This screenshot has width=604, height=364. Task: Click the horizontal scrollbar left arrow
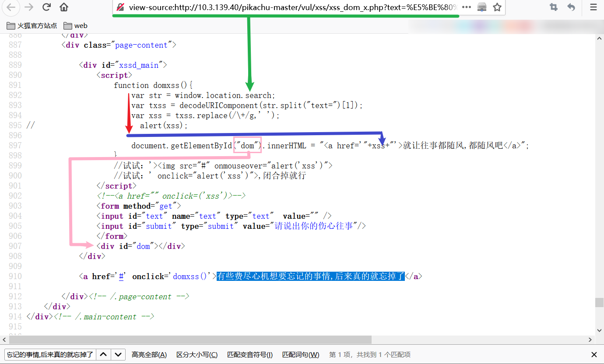click(x=4, y=340)
